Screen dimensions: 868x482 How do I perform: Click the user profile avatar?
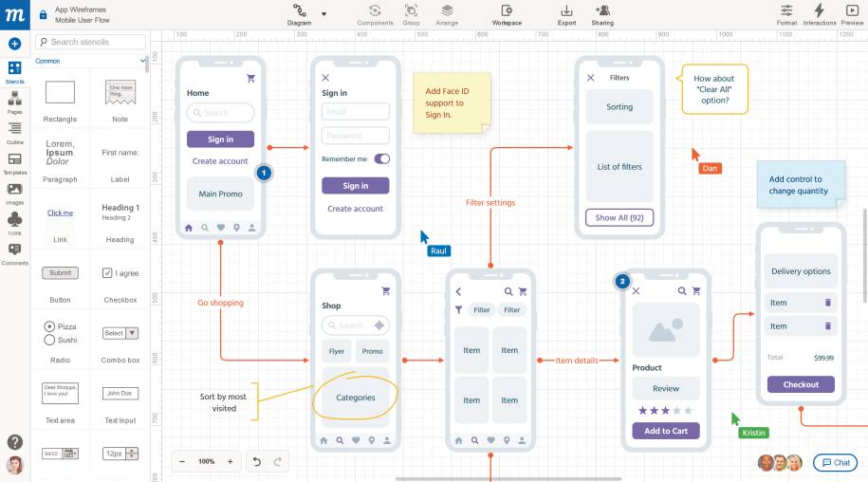coord(15,465)
